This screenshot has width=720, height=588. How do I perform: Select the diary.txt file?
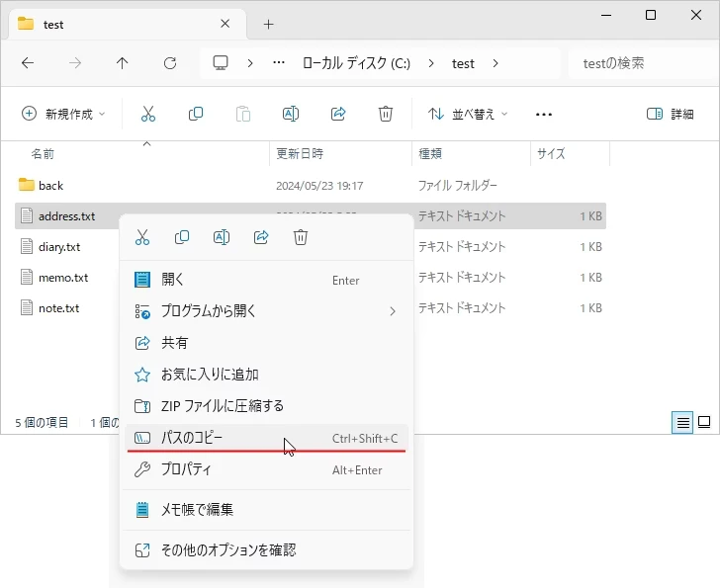pyautogui.click(x=59, y=247)
